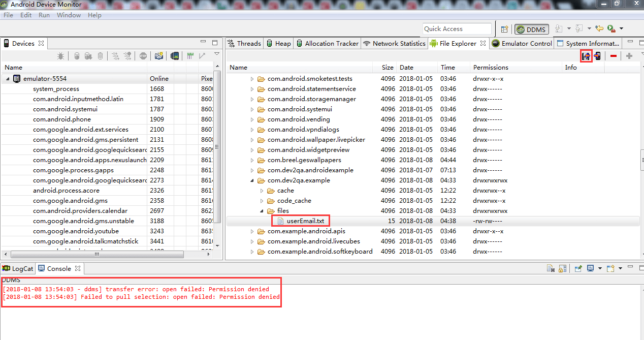The image size is (644, 340).
Task: Select the userEmail.txt file
Action: click(x=304, y=221)
